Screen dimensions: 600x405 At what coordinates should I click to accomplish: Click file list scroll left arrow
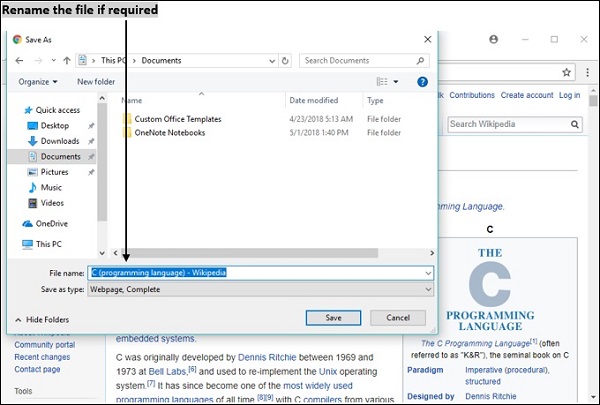pyautogui.click(x=116, y=253)
